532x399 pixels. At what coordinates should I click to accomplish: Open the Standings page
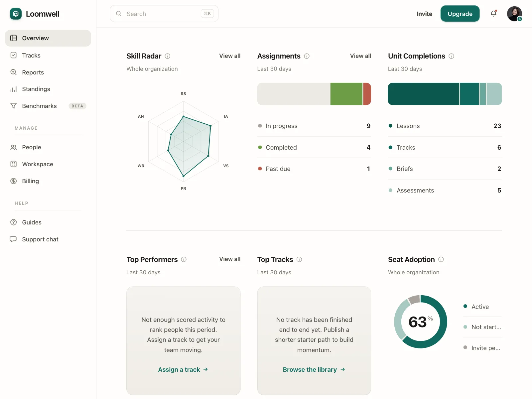tap(48, 89)
